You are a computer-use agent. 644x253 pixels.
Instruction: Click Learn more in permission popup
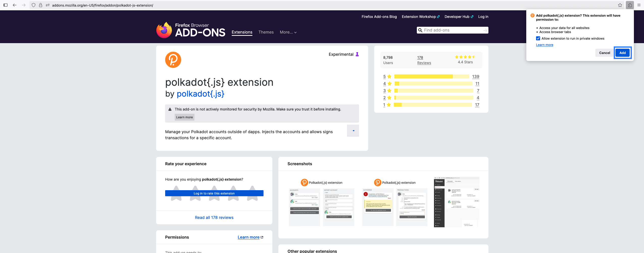click(545, 45)
